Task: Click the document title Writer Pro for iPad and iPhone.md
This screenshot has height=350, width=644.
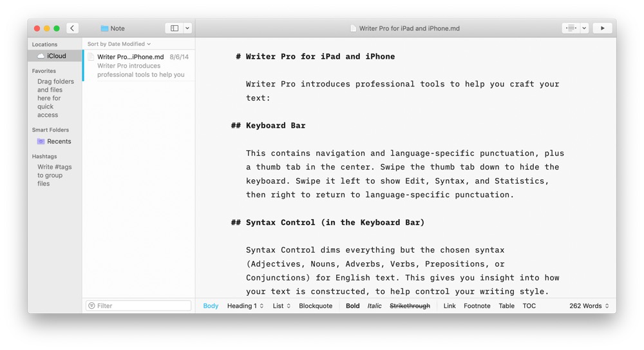Action: [x=409, y=28]
